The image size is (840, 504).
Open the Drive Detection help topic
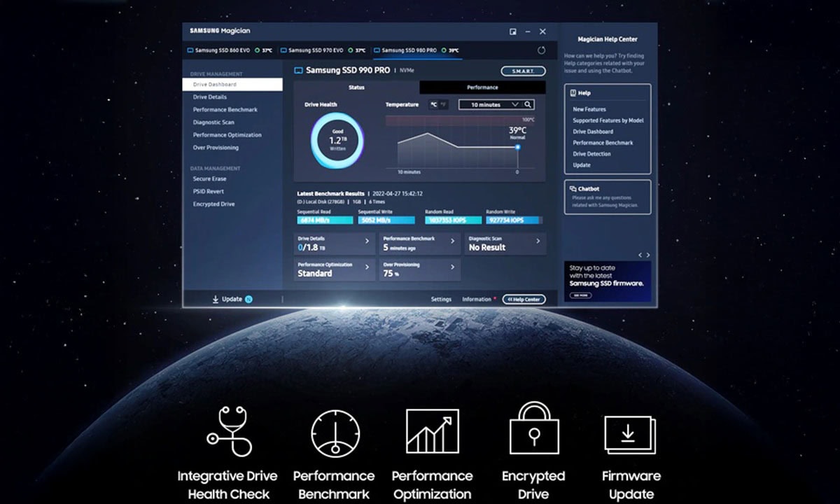(592, 154)
